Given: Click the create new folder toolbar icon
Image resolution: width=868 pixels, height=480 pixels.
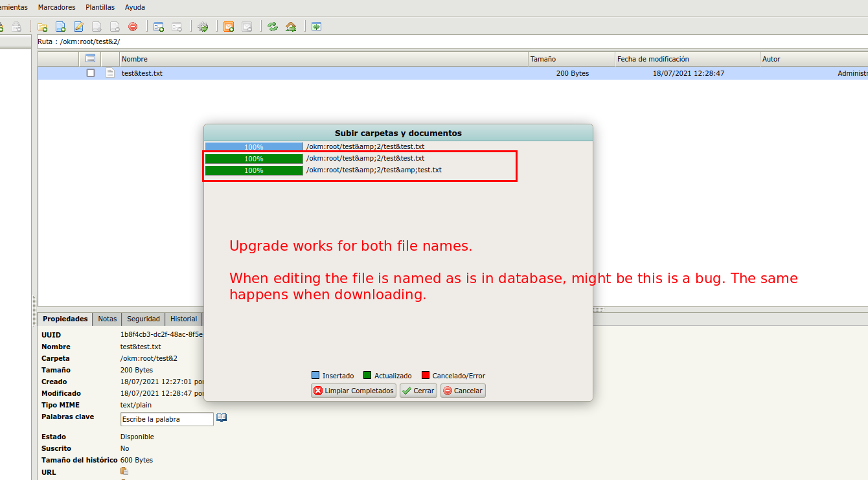Looking at the screenshot, I should click(x=42, y=27).
